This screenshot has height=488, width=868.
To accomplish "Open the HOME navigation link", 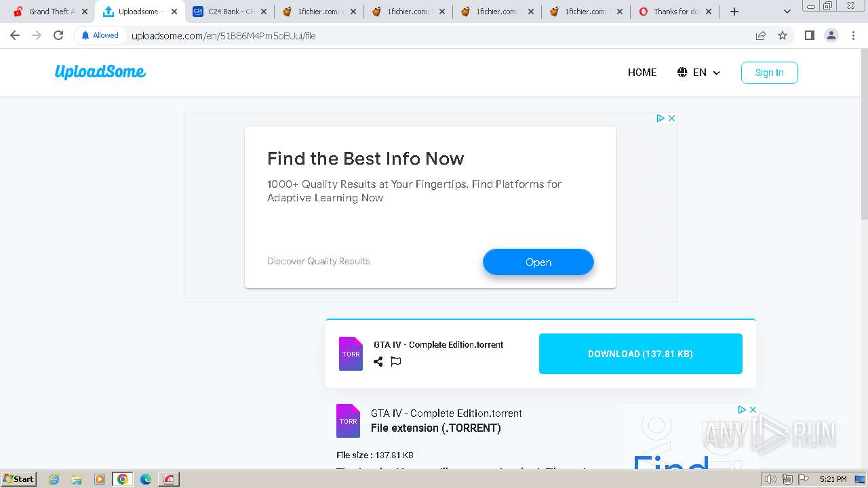I will pos(642,73).
